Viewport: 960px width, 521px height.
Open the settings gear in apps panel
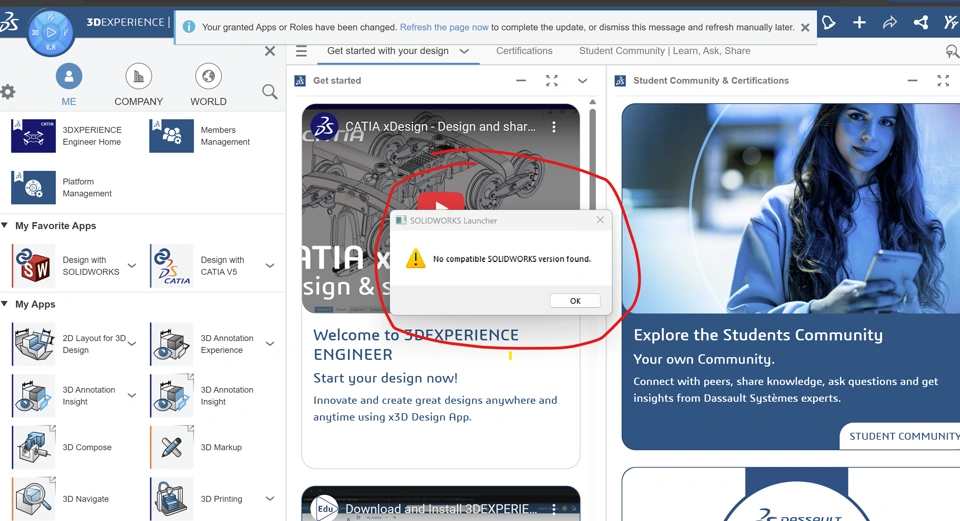pyautogui.click(x=7, y=92)
